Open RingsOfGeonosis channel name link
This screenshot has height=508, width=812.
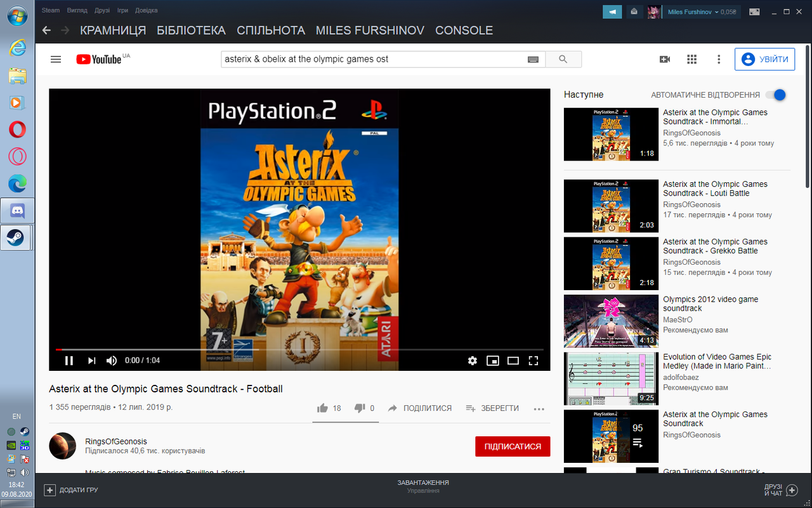[x=116, y=441]
